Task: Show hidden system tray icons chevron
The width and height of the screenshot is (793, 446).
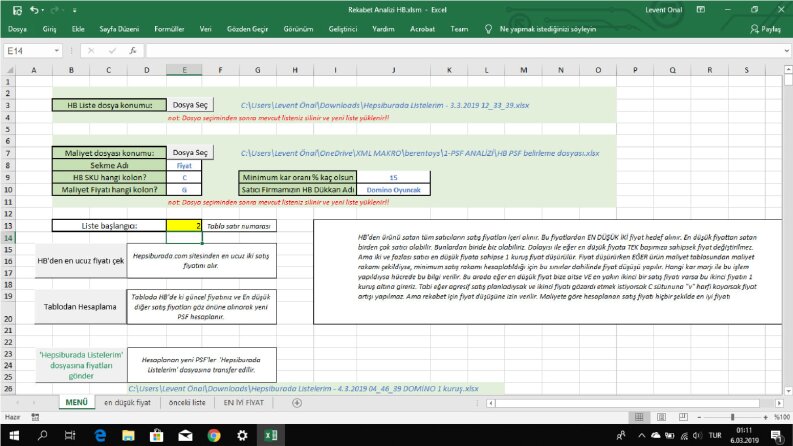Action: [x=641, y=435]
